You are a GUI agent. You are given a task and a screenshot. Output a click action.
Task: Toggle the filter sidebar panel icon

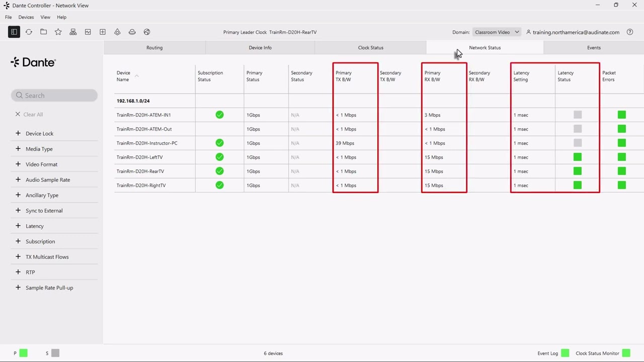[x=14, y=32]
